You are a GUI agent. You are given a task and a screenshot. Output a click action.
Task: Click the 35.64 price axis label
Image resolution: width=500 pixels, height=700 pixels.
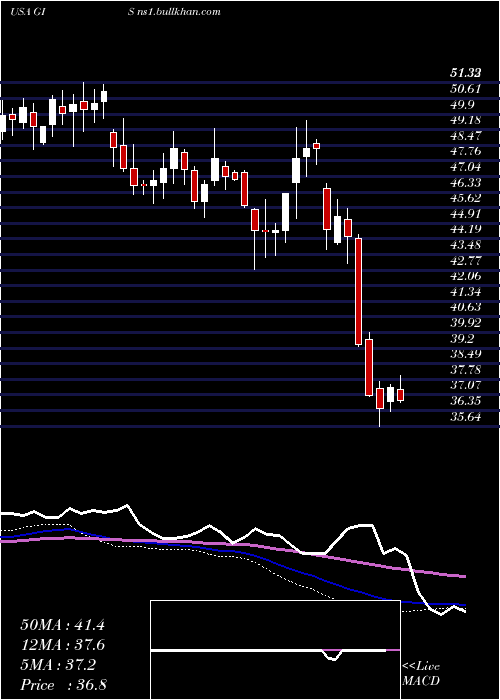click(x=465, y=418)
